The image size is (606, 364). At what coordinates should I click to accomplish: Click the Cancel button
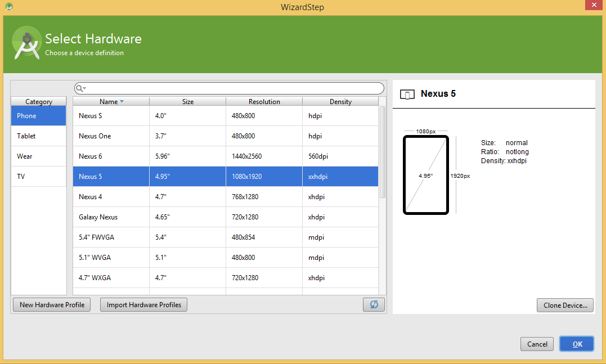point(537,344)
